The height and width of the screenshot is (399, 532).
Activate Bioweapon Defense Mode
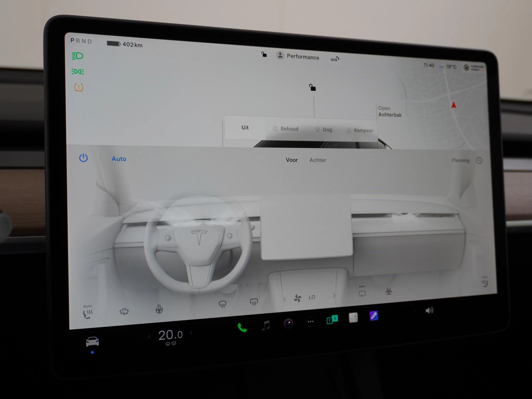pos(388,292)
